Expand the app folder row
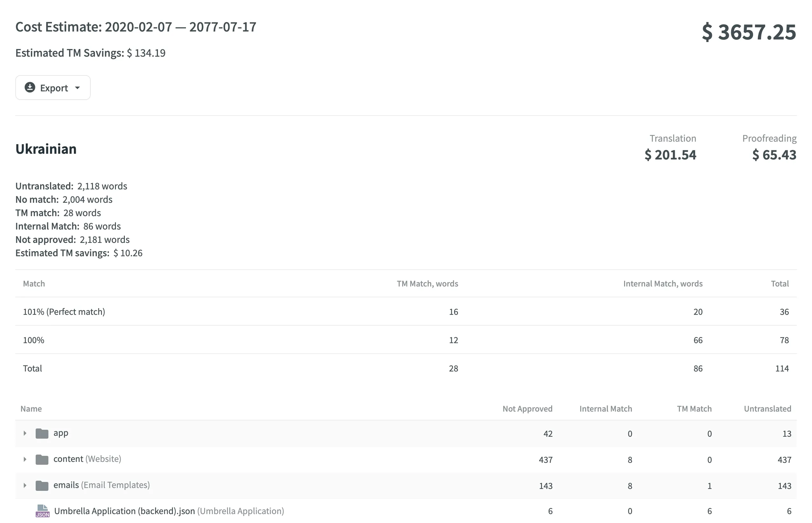This screenshot has height=523, width=812. [x=25, y=433]
